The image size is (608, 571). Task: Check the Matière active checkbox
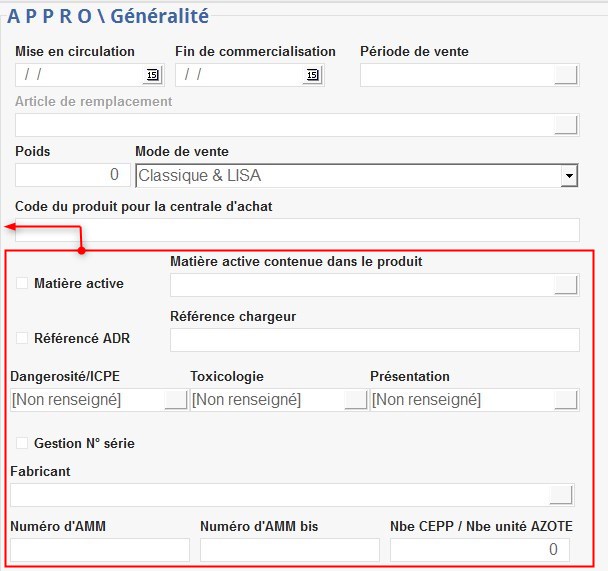22,284
